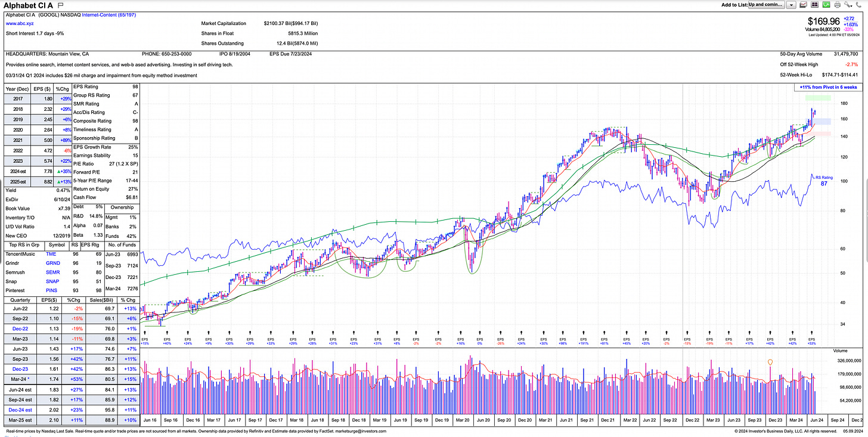Click the EPS -26% marker on chart
The height and width of the screenshot is (437, 868).
(x=500, y=341)
